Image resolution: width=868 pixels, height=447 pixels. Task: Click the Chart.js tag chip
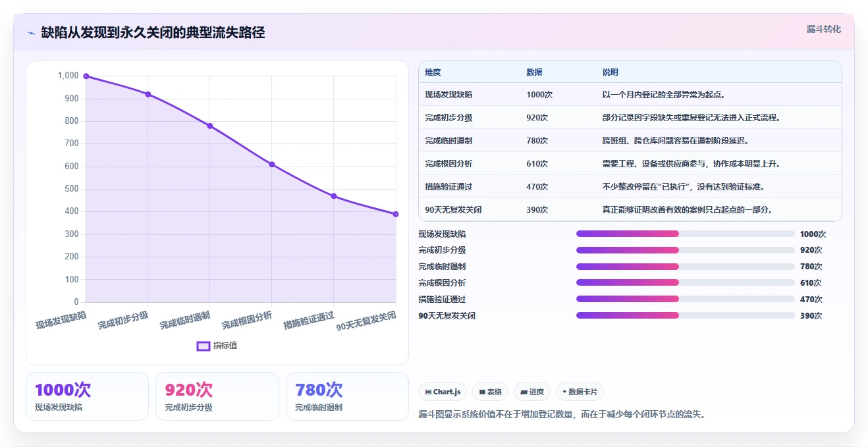point(443,392)
